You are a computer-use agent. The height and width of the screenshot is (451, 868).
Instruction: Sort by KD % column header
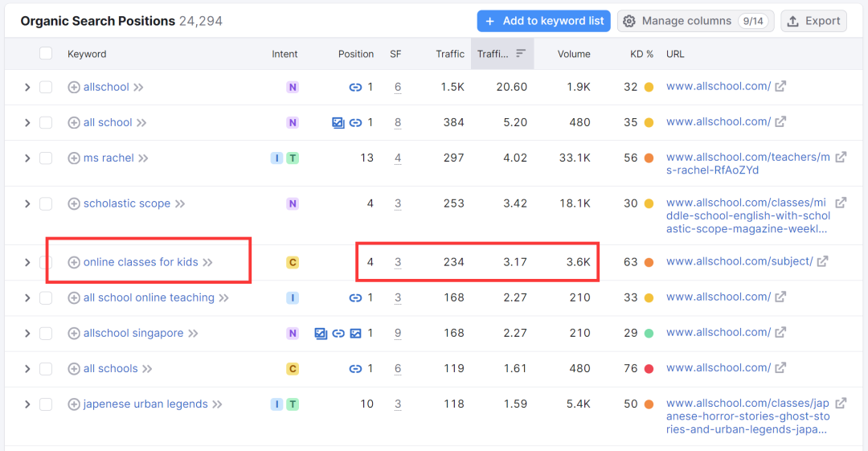[641, 54]
